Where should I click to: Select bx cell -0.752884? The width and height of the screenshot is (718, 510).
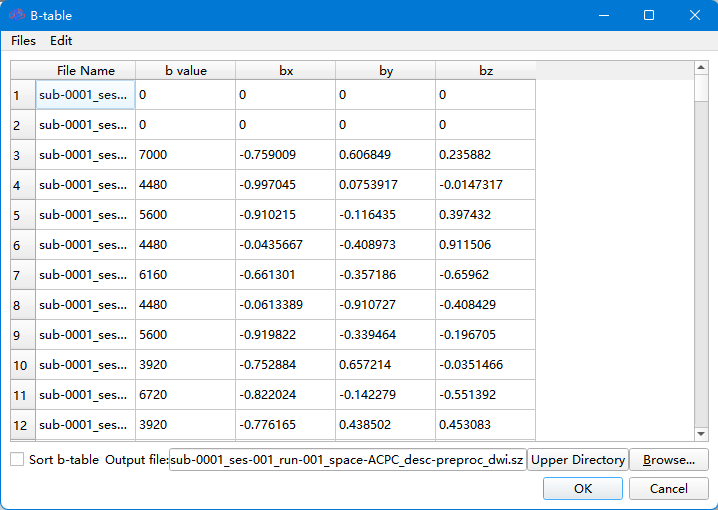tap(286, 365)
